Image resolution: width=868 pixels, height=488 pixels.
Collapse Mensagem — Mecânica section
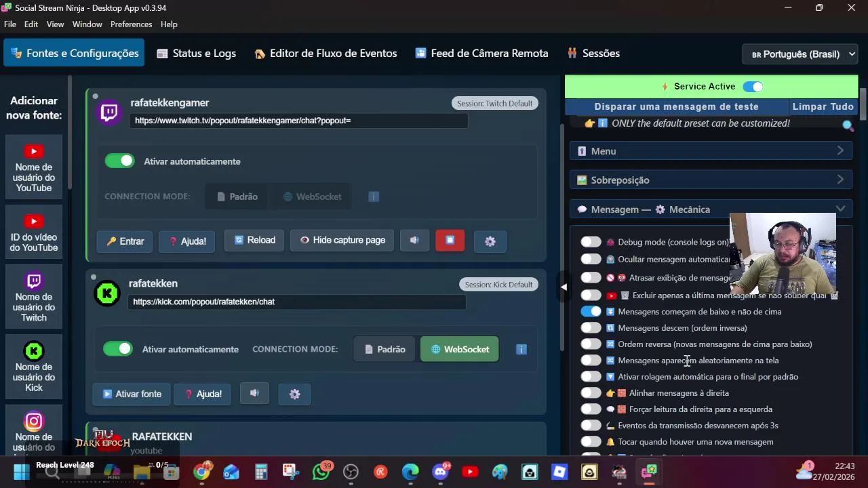point(711,209)
